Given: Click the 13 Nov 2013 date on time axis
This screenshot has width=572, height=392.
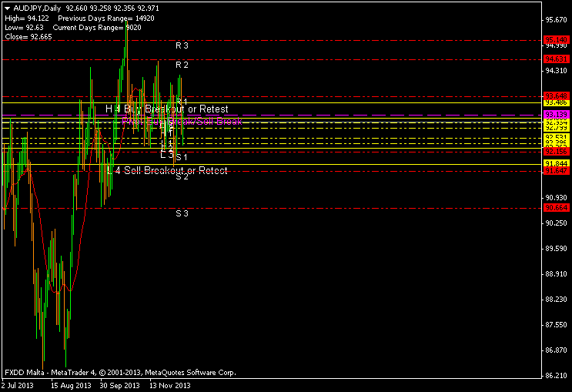Looking at the screenshot, I should click(170, 385).
